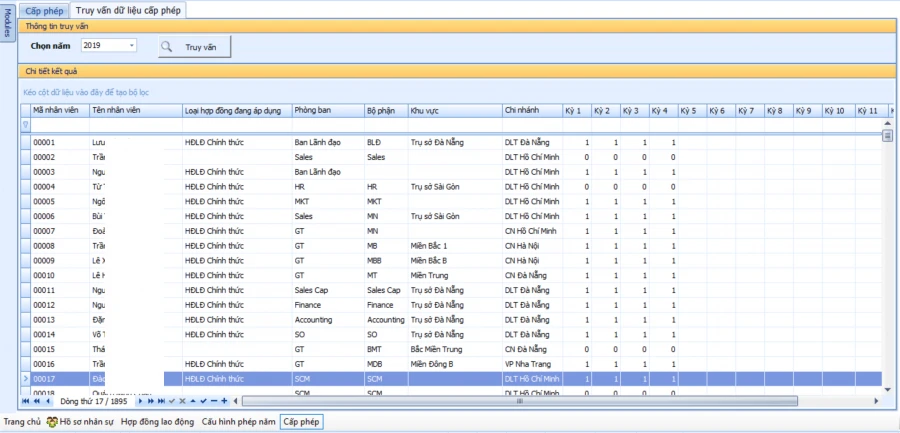Click the filter row funnel icon
The width and height of the screenshot is (900, 433).
click(x=25, y=123)
